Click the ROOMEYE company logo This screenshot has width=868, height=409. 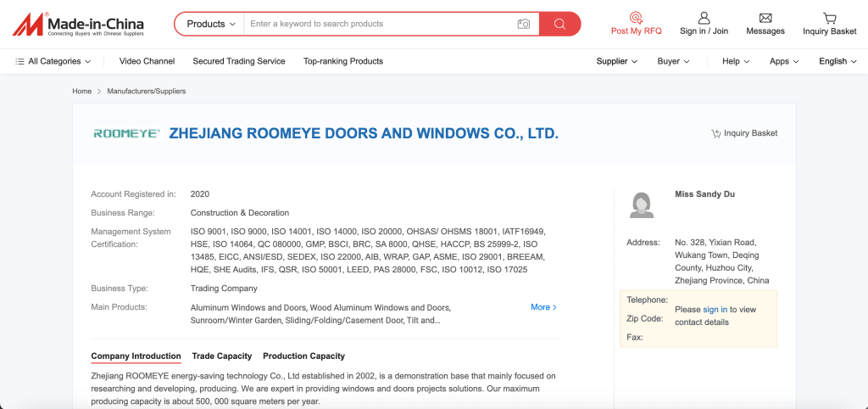coord(127,133)
